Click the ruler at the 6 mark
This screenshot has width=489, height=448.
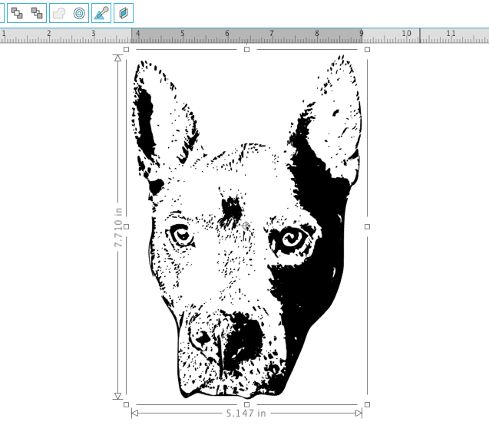[227, 33]
